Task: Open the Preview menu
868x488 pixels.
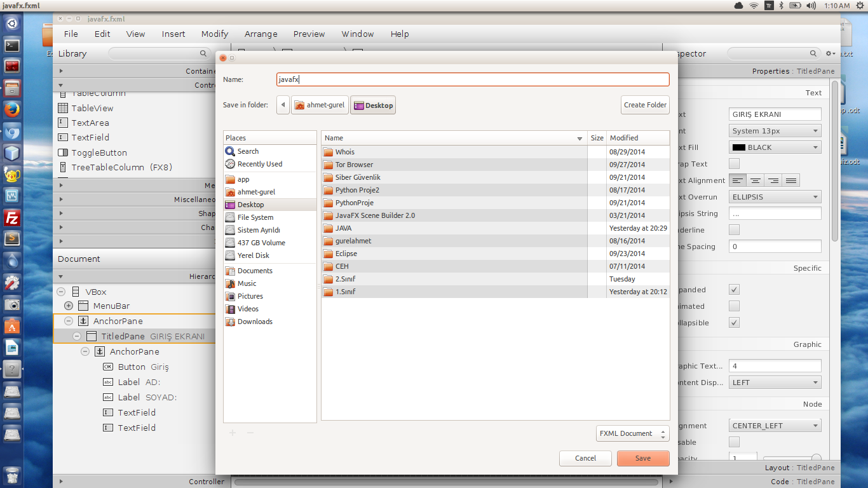Action: tap(309, 34)
